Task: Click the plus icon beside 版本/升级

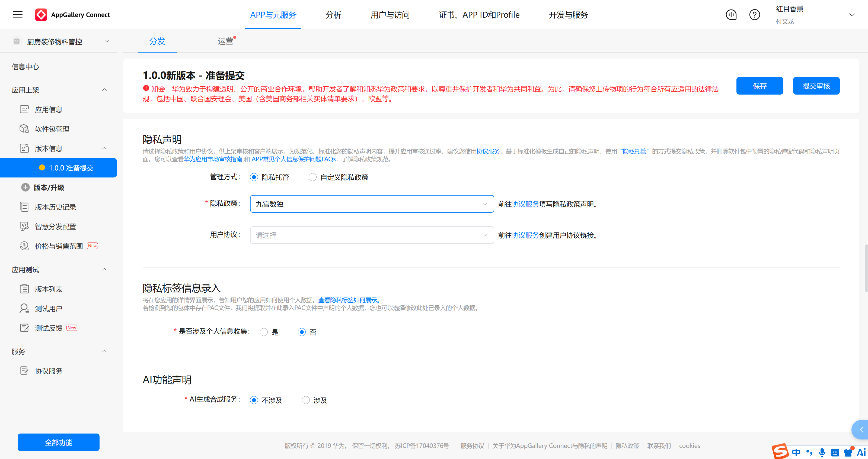Action: [25, 188]
